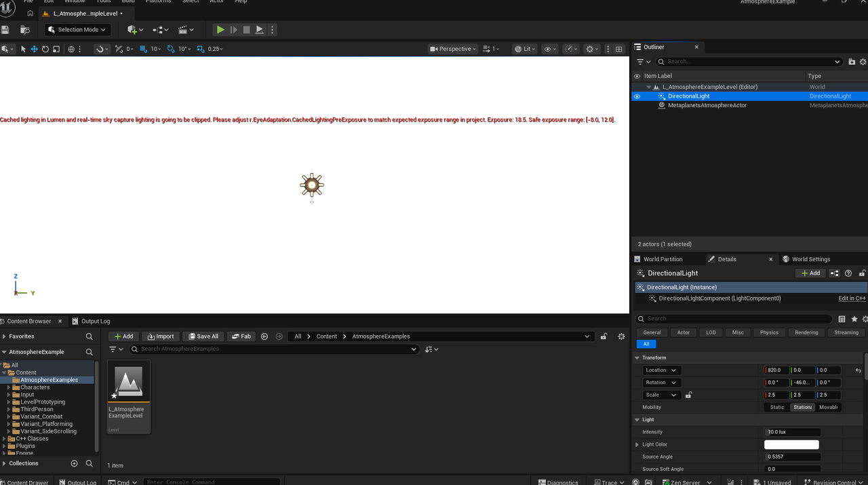Open Perspective view mode dropdown

coord(453,49)
